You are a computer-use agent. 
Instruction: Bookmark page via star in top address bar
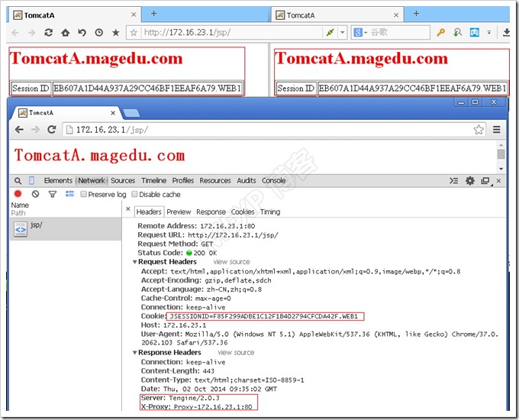click(x=134, y=33)
